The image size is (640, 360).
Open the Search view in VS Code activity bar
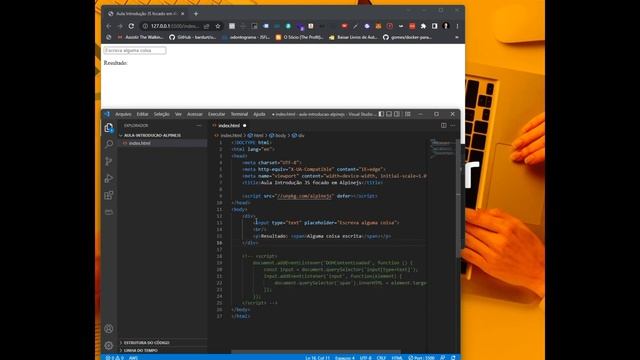[109, 144]
